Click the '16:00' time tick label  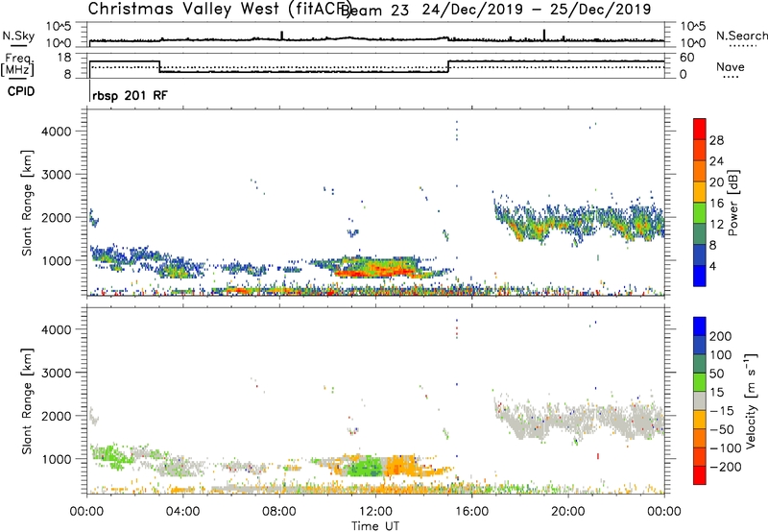click(471, 512)
